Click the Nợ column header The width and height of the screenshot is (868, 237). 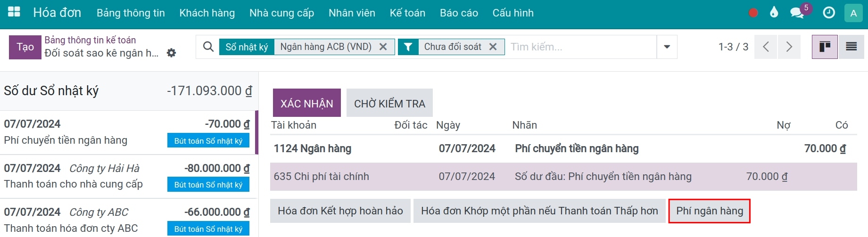tap(783, 125)
